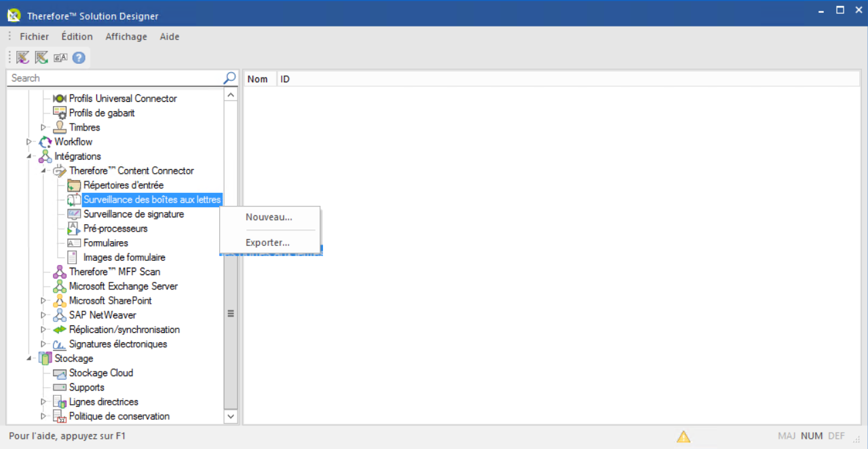Select the Profils de gabarit icon
Viewport: 868px width, 449px height.
(60, 113)
